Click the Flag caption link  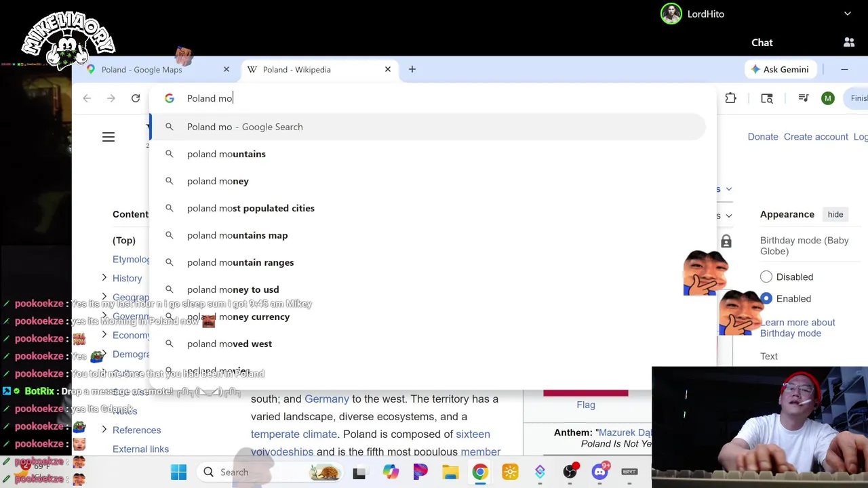(x=586, y=405)
